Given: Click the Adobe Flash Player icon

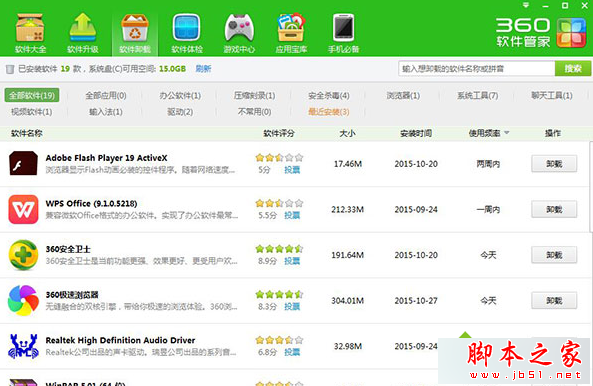Looking at the screenshot, I should 23,163.
